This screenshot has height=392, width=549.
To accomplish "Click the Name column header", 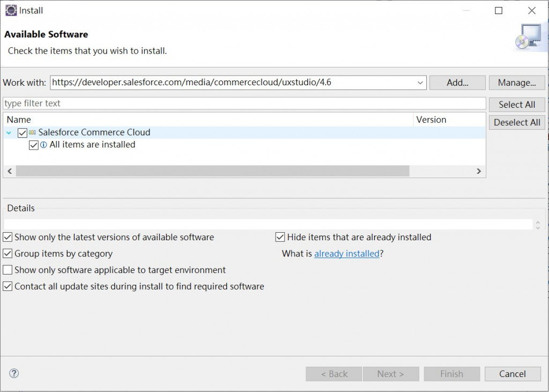I will point(19,120).
